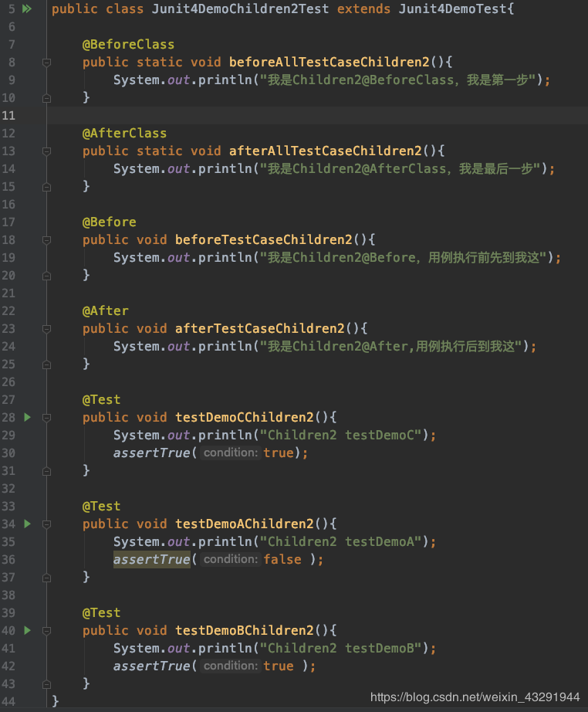Click method name testDemoBChildren2
Image resolution: width=588 pixels, height=712 pixels.
pos(245,630)
